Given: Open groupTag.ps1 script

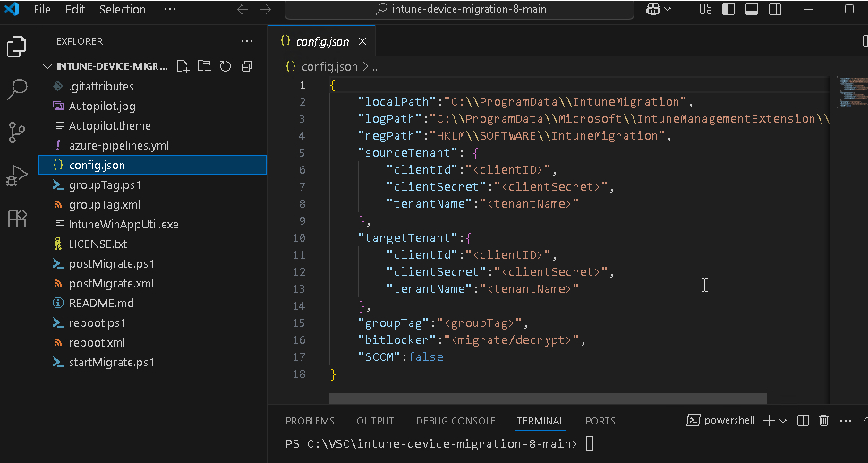Looking at the screenshot, I should coord(105,185).
